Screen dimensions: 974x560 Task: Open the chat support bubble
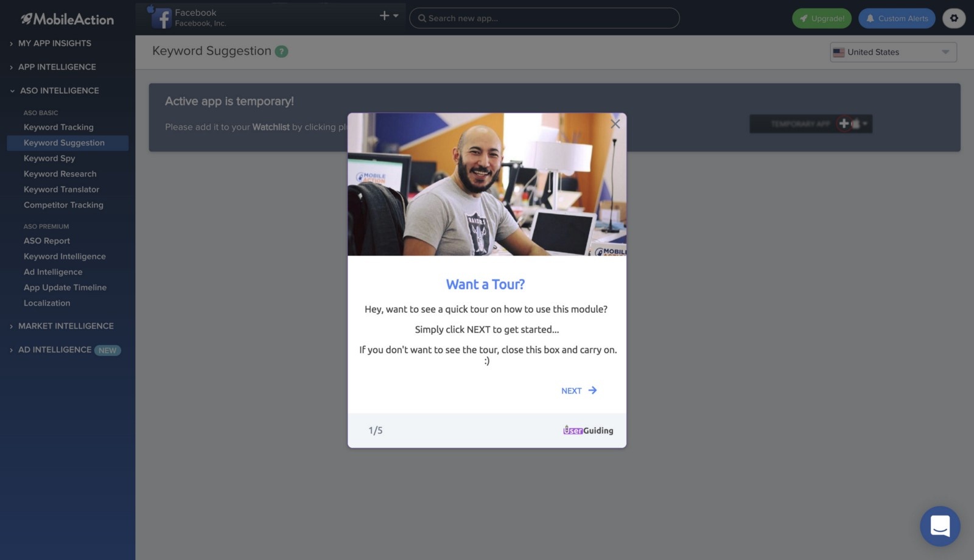pyautogui.click(x=939, y=526)
